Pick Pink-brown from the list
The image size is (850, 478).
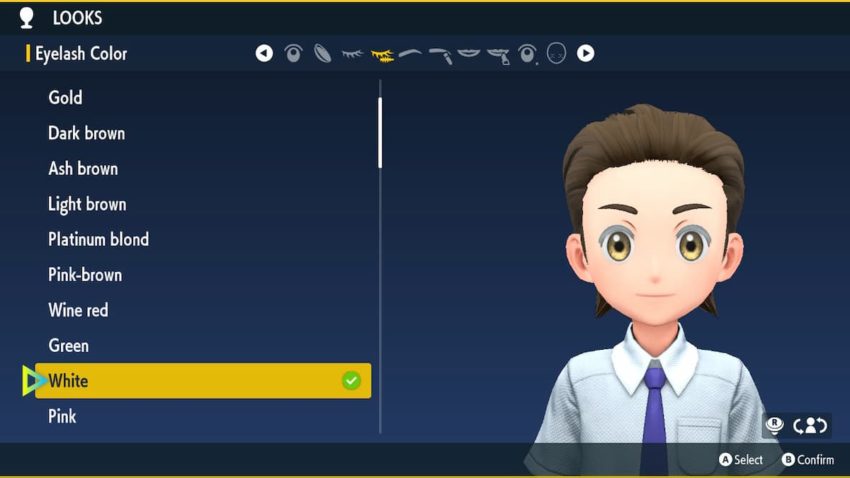203,275
